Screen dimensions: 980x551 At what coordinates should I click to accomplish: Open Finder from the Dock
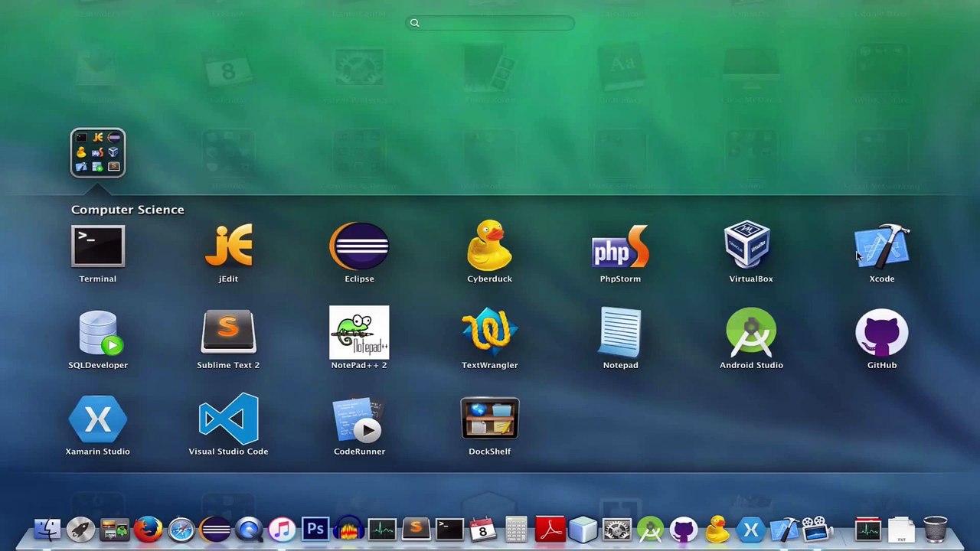[x=47, y=530]
